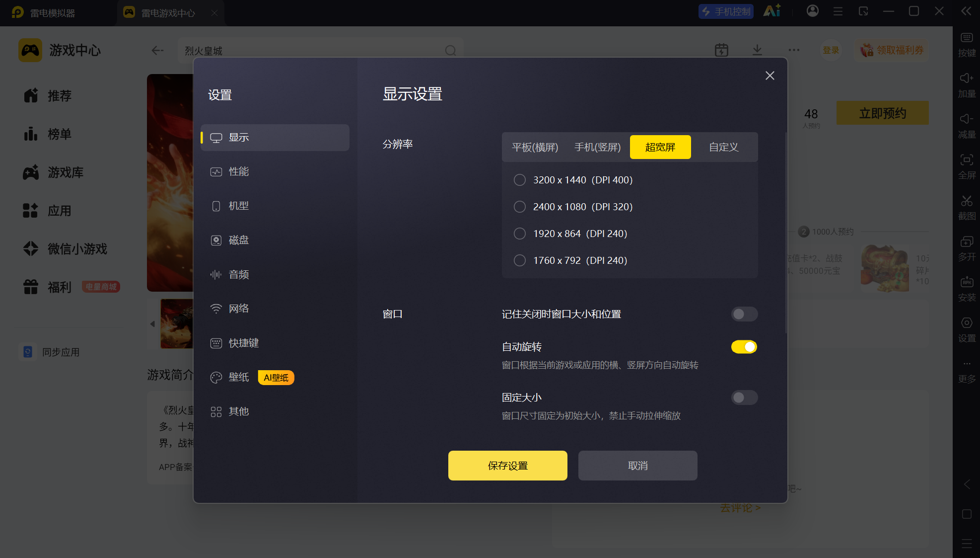Click the pop-out window icon in title bar
The image size is (980, 558).
863,11
